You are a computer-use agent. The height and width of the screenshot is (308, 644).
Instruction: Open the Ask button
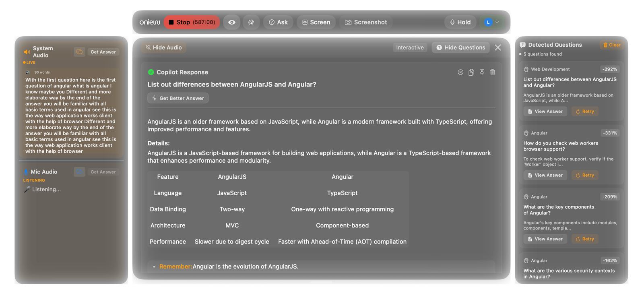pyautogui.click(x=278, y=22)
